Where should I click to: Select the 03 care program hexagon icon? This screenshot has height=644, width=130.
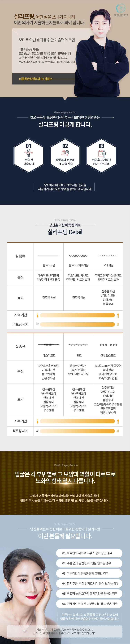click(101, 155)
